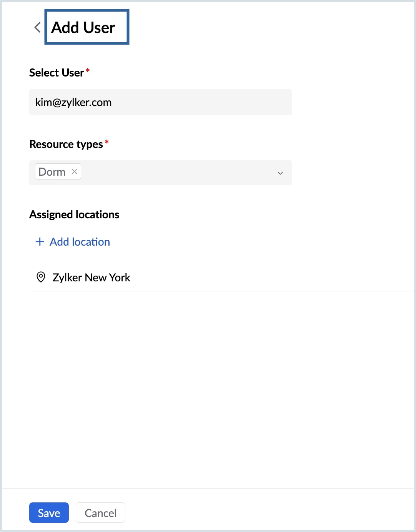
Task: Select the Zylker New York location row
Action: click(x=221, y=277)
